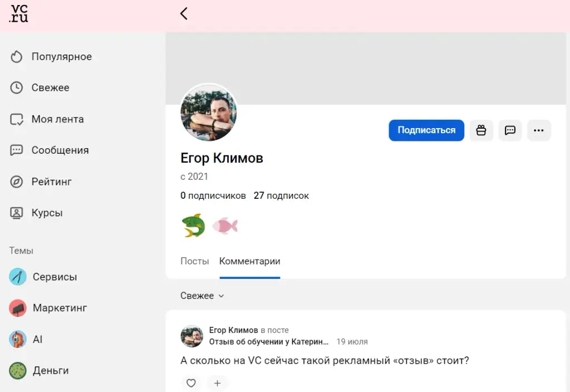
Task: Open the Маркетинг topic link
Action: point(60,308)
